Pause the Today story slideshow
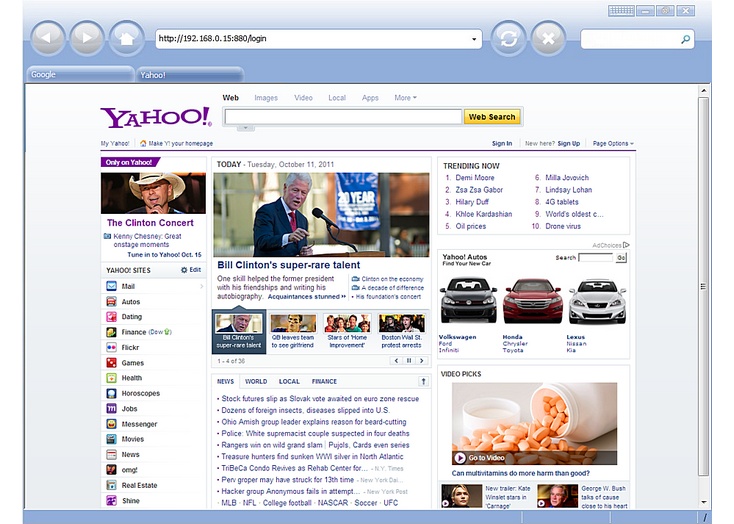 pos(409,361)
